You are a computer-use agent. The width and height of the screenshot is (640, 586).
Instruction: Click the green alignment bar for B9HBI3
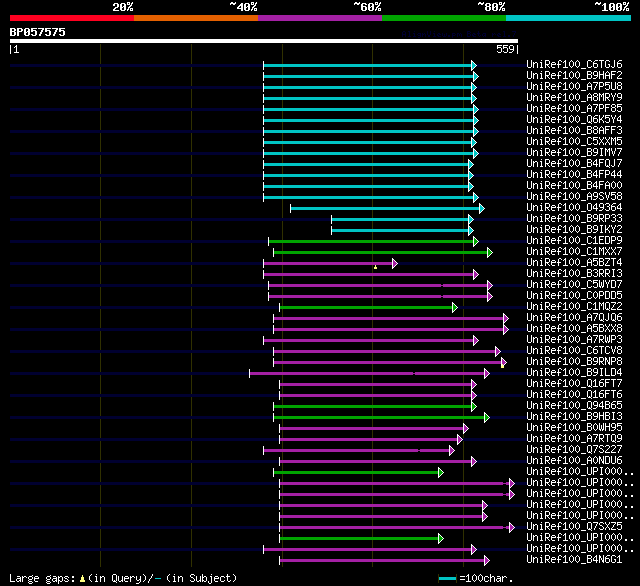[x=381, y=418]
